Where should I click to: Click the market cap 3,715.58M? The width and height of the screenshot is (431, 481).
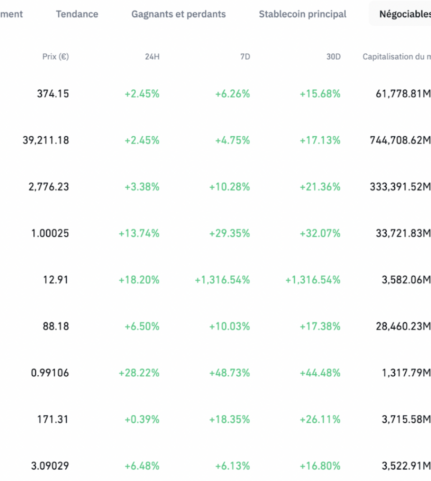click(x=406, y=419)
